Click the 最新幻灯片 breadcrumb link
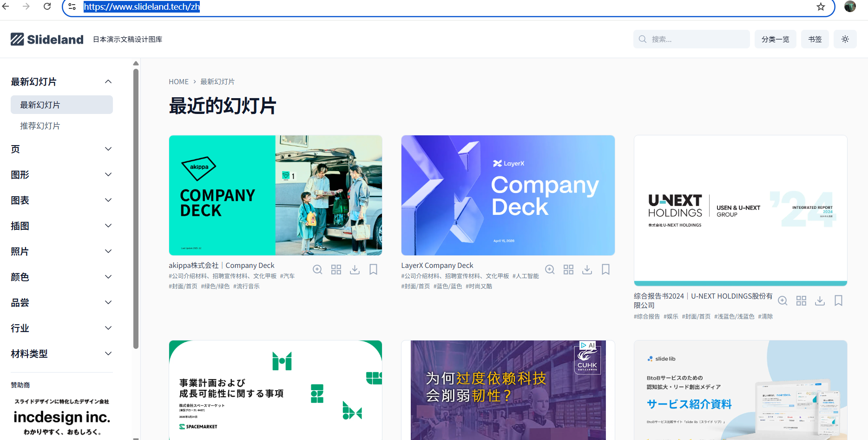The height and width of the screenshot is (440, 868). [x=217, y=82]
